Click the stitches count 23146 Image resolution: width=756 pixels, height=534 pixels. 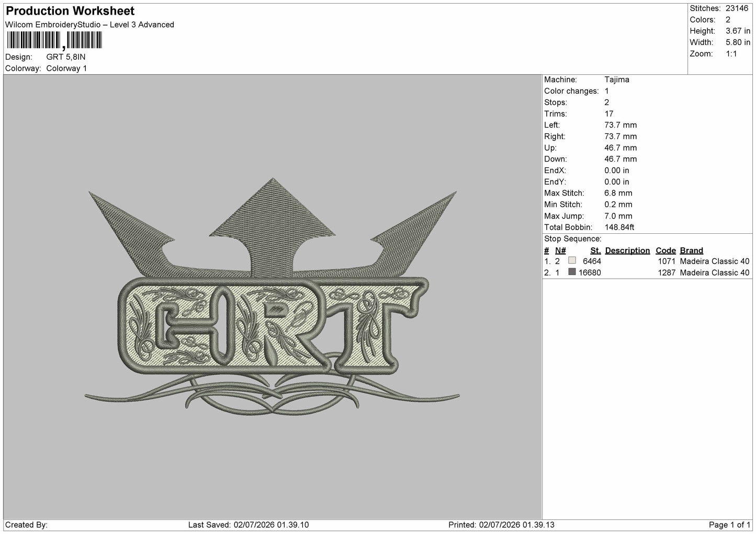click(738, 8)
